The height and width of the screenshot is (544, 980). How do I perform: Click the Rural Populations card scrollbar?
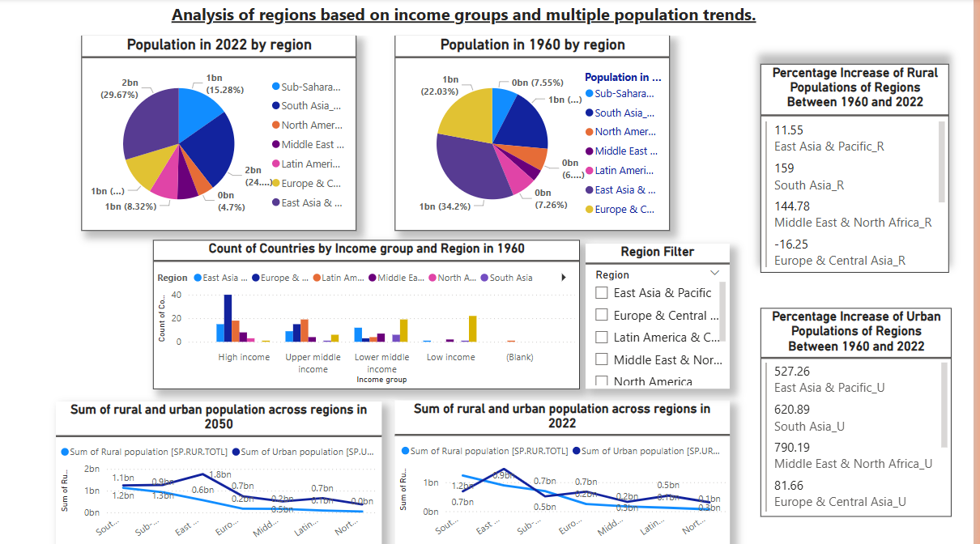point(942,161)
